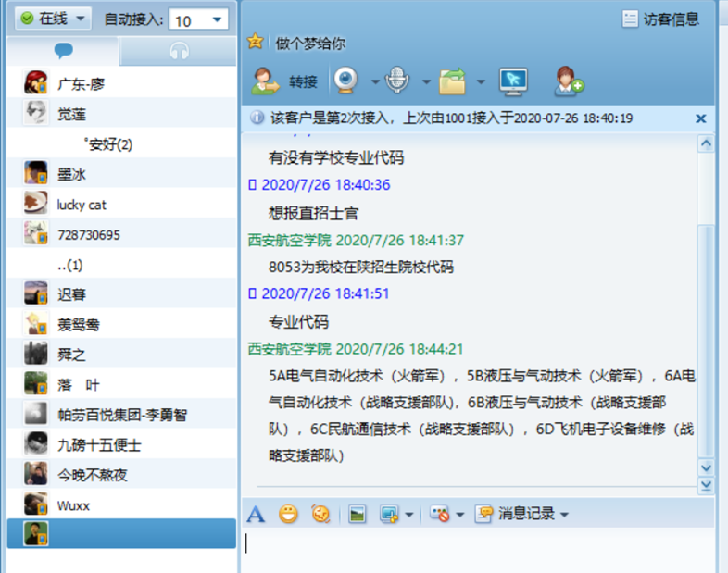The image size is (728, 573).
Task: Click the webcam video call icon
Action: pyautogui.click(x=345, y=81)
